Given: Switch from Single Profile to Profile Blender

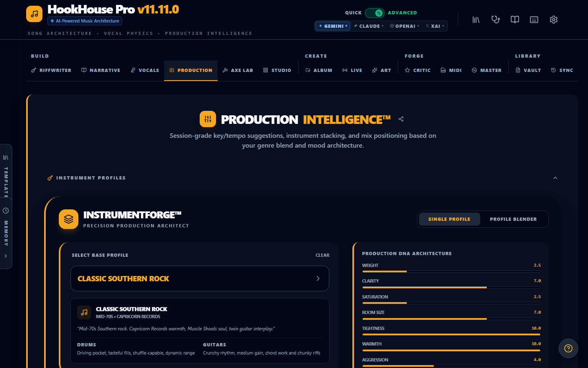Looking at the screenshot, I should (x=513, y=219).
